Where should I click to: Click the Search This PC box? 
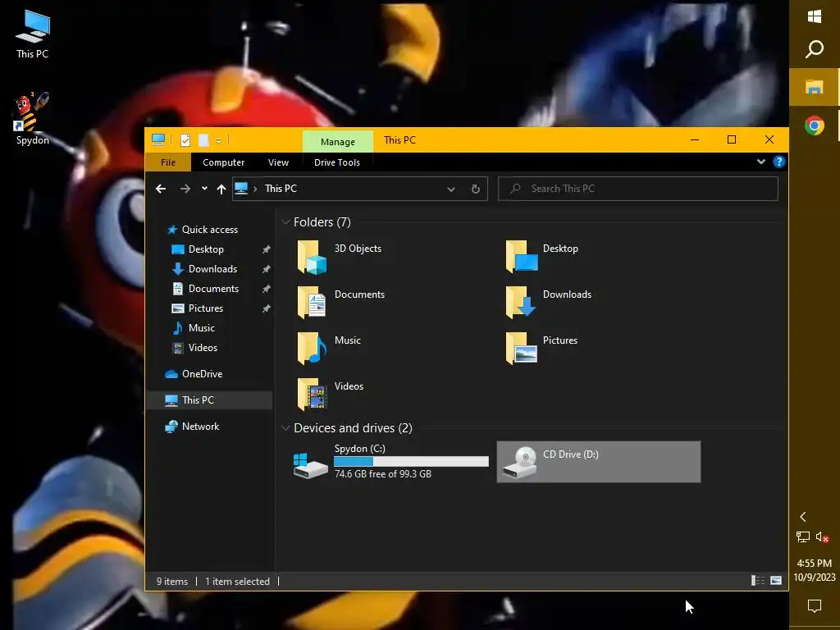coord(638,189)
